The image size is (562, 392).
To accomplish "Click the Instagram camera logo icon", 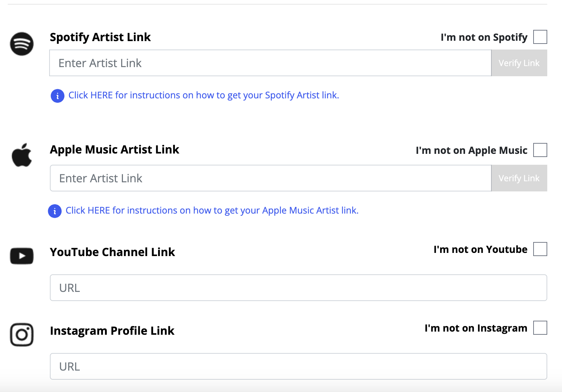I will click(x=22, y=335).
